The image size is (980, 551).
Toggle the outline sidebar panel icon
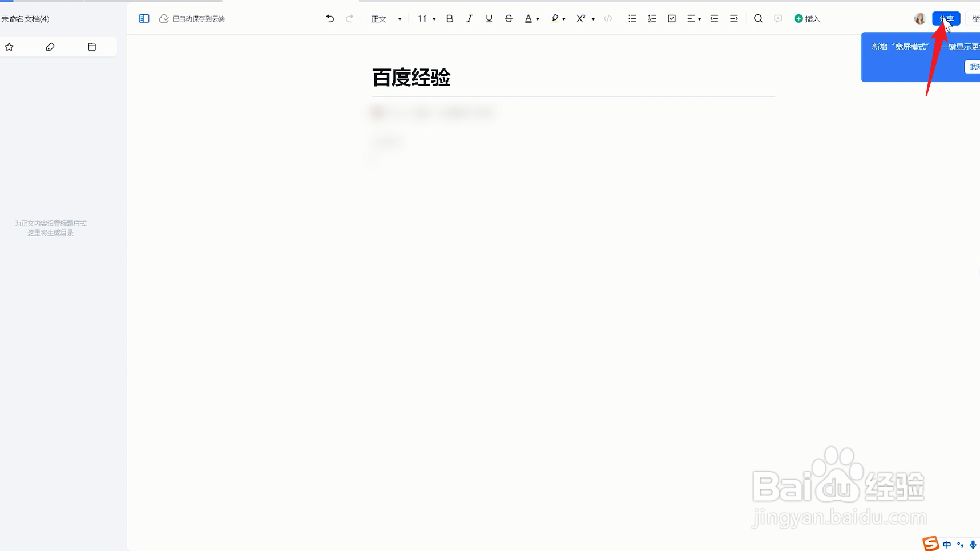(x=144, y=19)
